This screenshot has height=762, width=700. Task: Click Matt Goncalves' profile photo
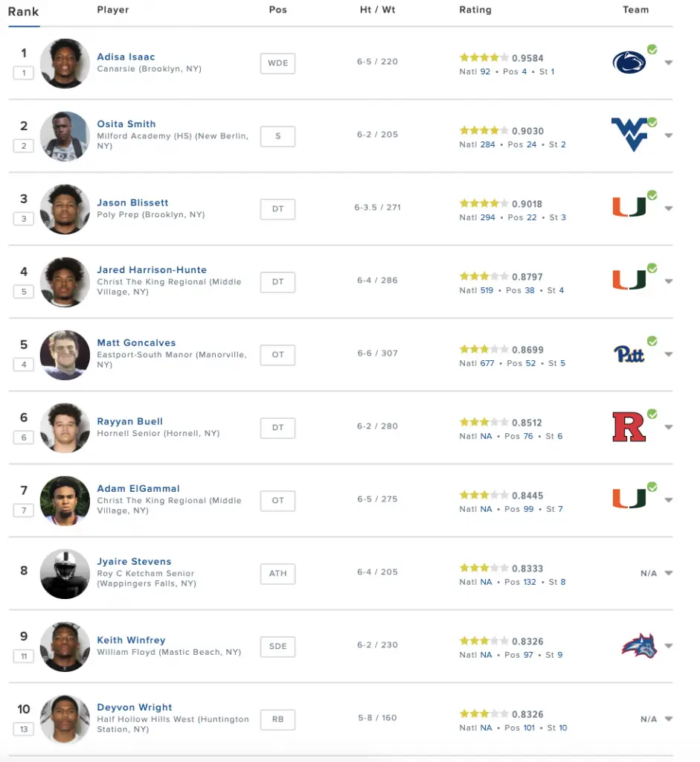pyautogui.click(x=65, y=355)
